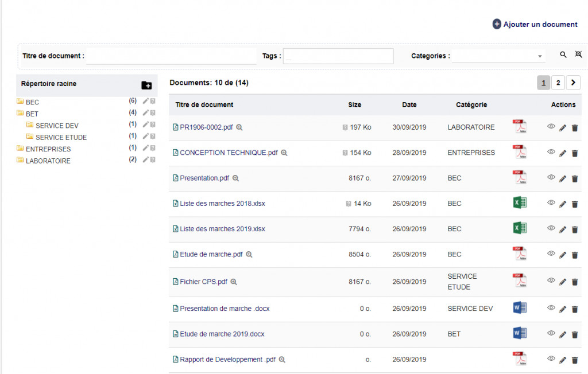Switch to page 2 of documents
588x374 pixels.
click(558, 83)
